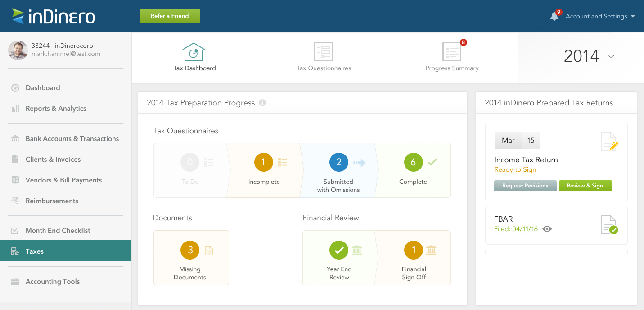Click the Request Revisions button
644x310 pixels.
pos(525,186)
